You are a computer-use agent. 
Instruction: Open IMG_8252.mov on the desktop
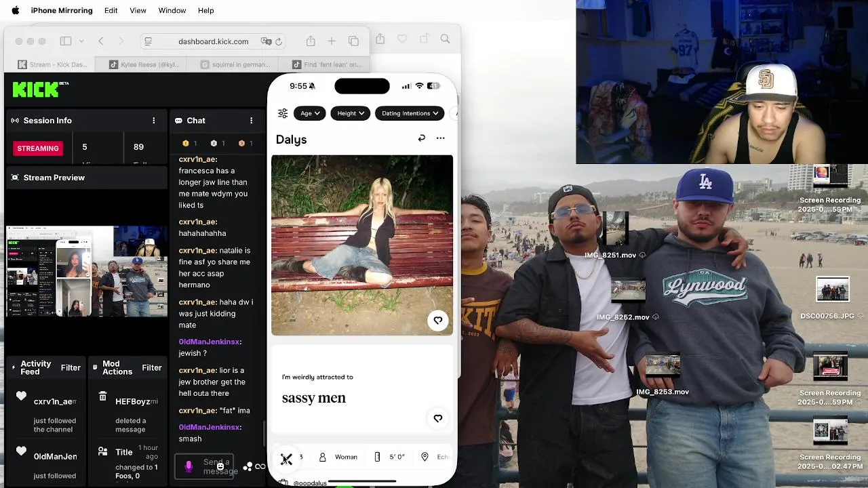click(627, 298)
